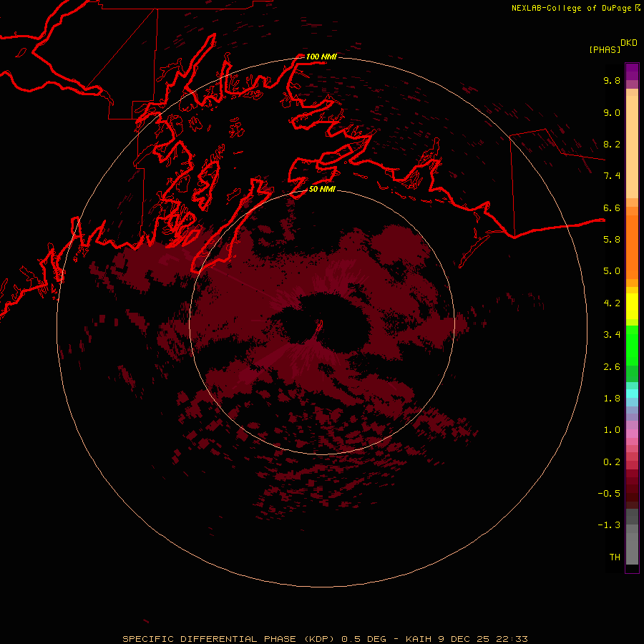644x644 pixels.
Task: Click the NEXLAB-College of DuPage credit text
Action: [571, 8]
